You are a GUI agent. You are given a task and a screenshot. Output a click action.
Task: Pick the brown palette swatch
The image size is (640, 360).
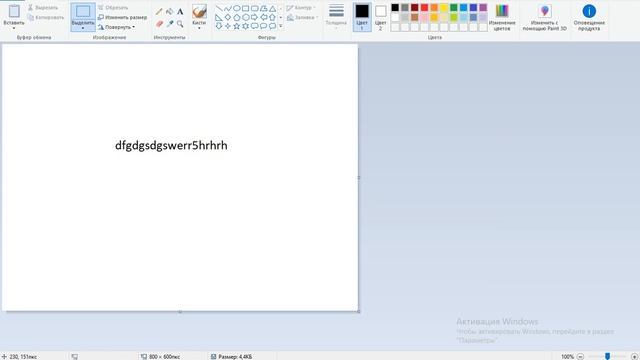pyautogui.click(x=415, y=18)
